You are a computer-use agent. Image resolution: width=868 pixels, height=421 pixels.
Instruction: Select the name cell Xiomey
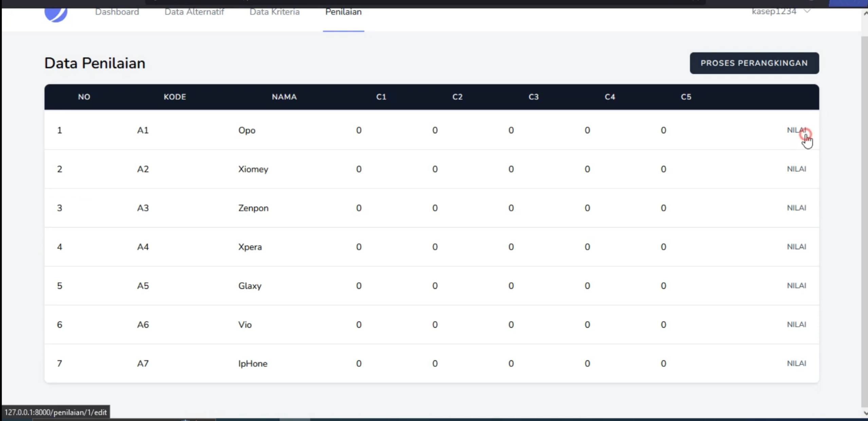click(253, 169)
